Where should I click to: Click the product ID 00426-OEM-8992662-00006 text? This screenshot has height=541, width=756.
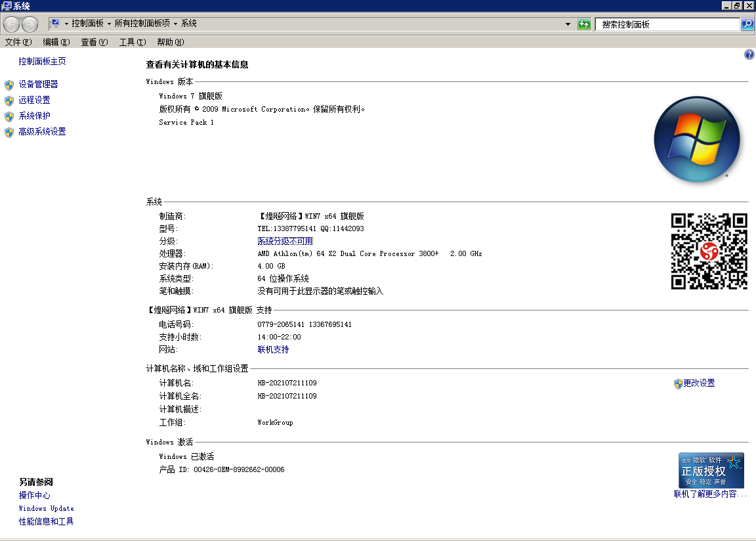239,469
